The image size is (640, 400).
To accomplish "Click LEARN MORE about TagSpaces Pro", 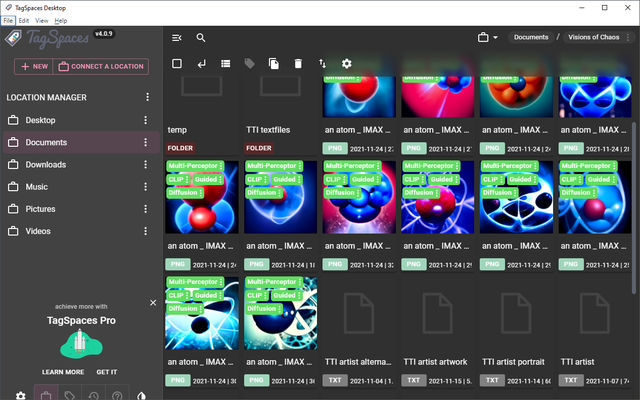I will (62, 371).
